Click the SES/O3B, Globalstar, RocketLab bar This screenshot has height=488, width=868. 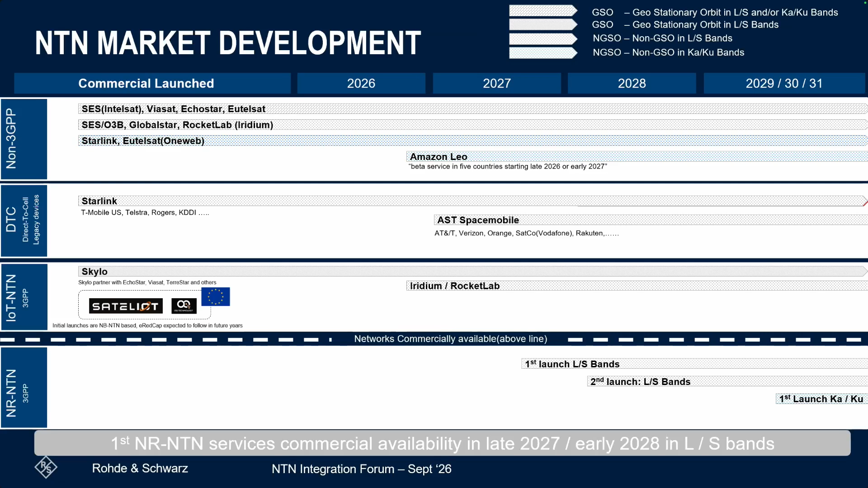[473, 125]
